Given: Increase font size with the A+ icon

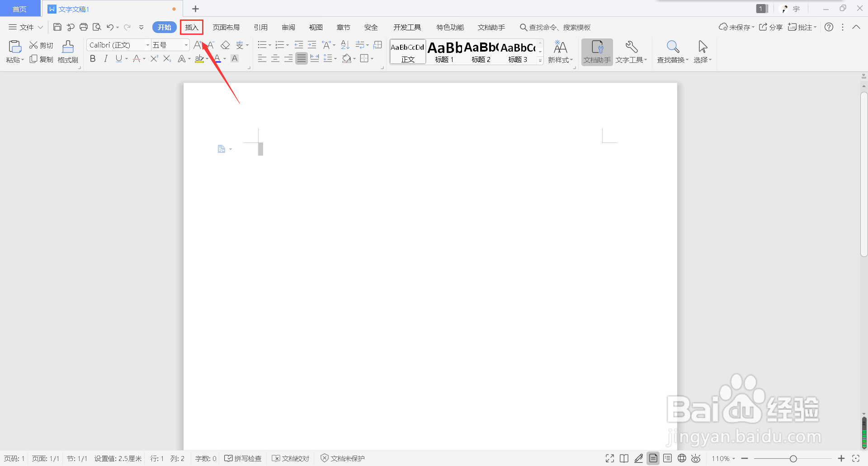Looking at the screenshot, I should pyautogui.click(x=198, y=45).
